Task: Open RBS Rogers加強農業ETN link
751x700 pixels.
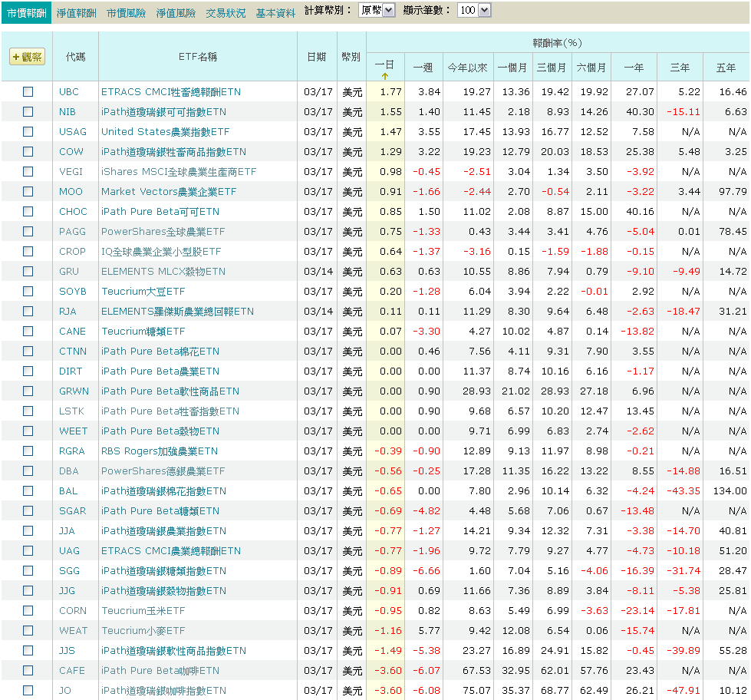Action: click(x=160, y=451)
